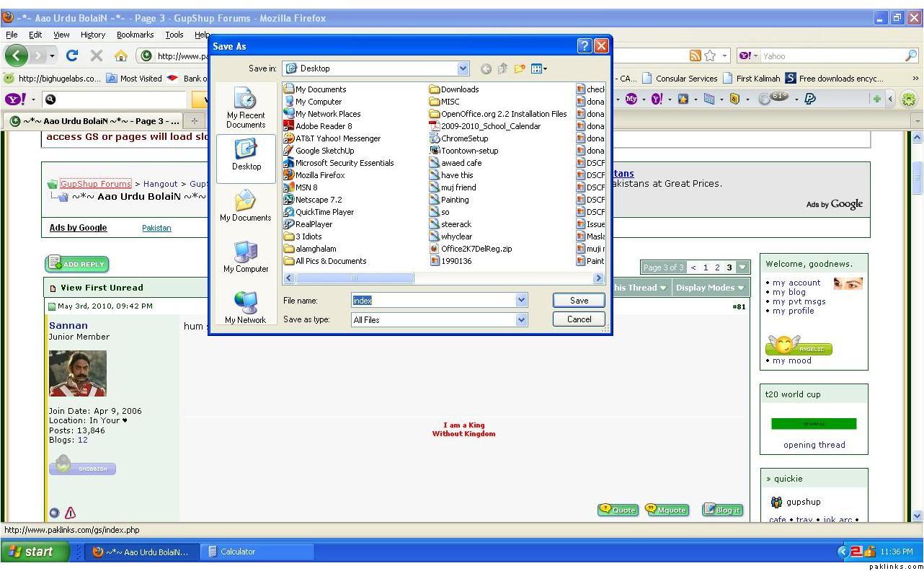924x571 pixels.
Task: Expand the Save in location dropdown
Action: 463,68
